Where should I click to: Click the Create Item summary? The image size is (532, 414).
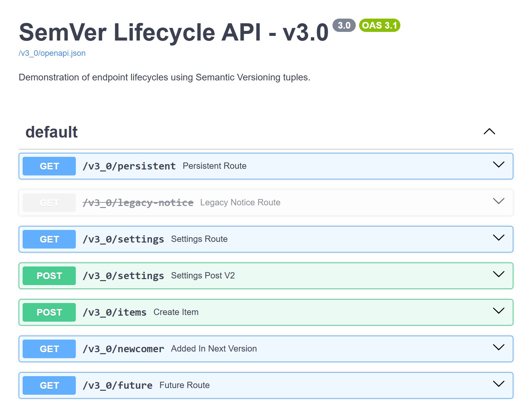pyautogui.click(x=176, y=312)
